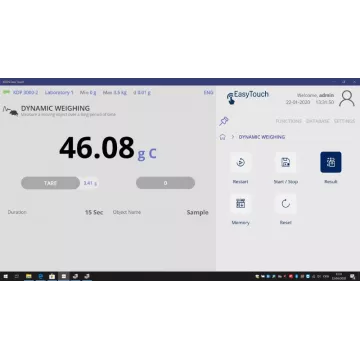360x360 pixels.
Task: Switch language via the ENG label
Action: coord(208,93)
